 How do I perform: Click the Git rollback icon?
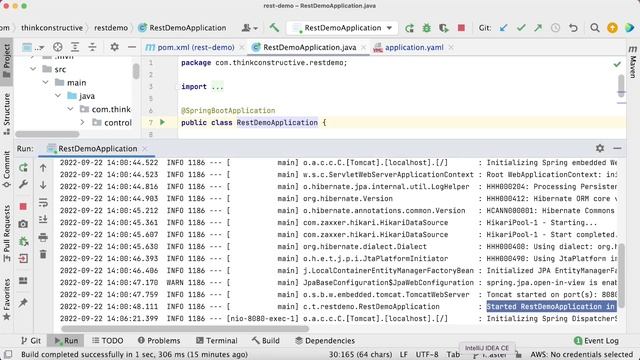pyautogui.click(x=573, y=28)
